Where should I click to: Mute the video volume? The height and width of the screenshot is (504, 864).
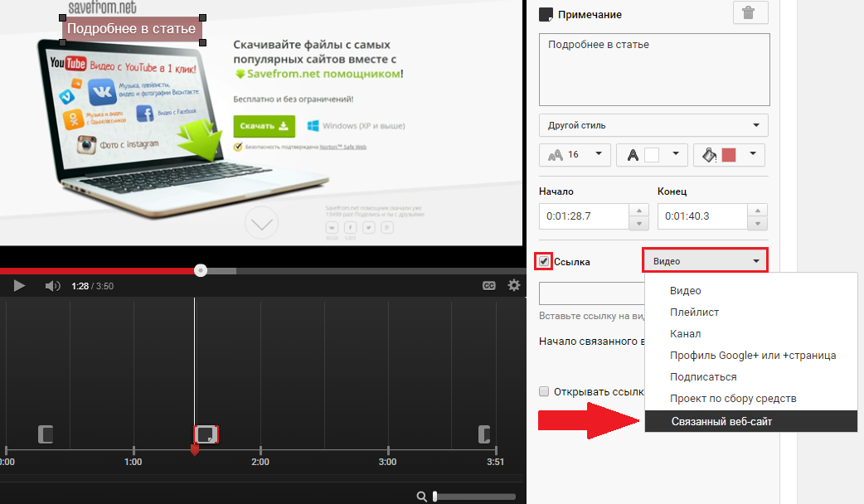[52, 286]
